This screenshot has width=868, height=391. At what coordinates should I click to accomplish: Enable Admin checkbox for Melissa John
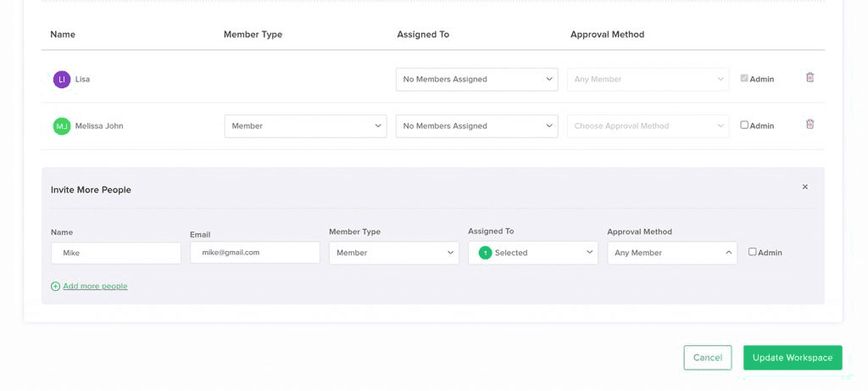(744, 126)
